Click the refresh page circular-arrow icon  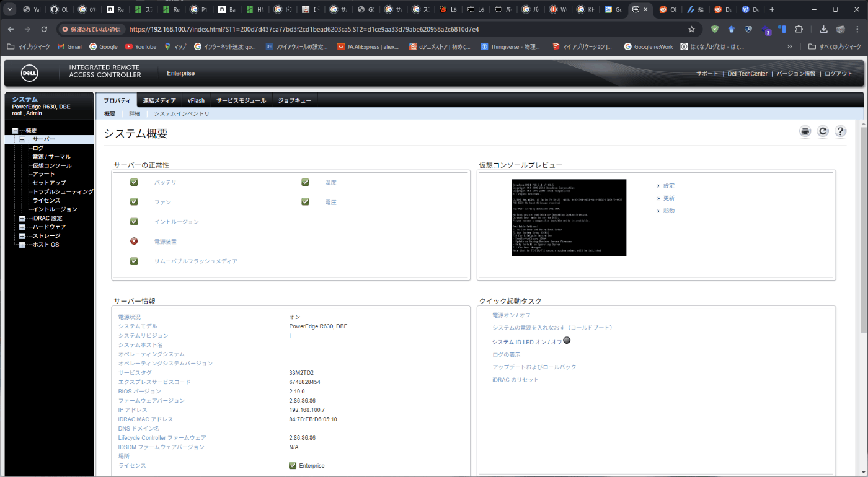(823, 131)
